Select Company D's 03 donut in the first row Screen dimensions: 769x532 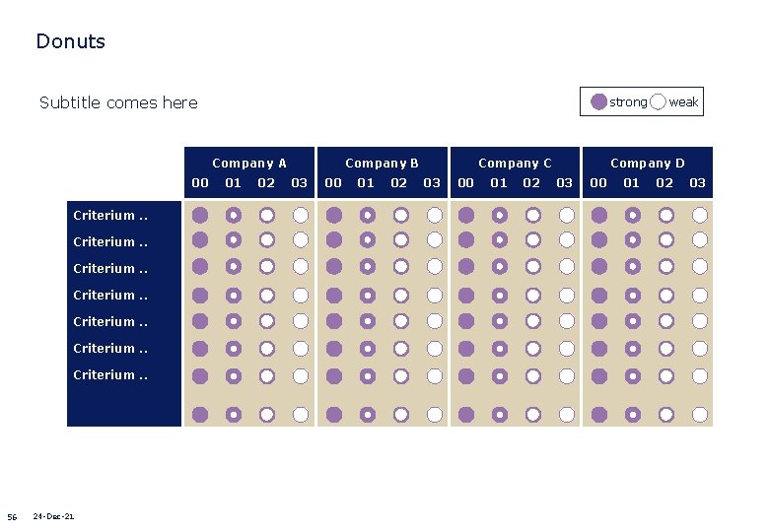pos(699,215)
